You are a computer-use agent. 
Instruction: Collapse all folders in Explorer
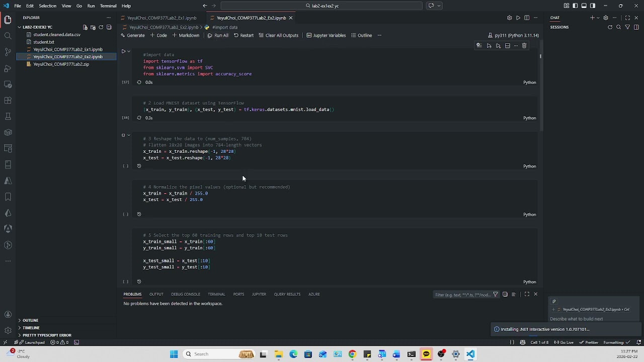coord(109,27)
